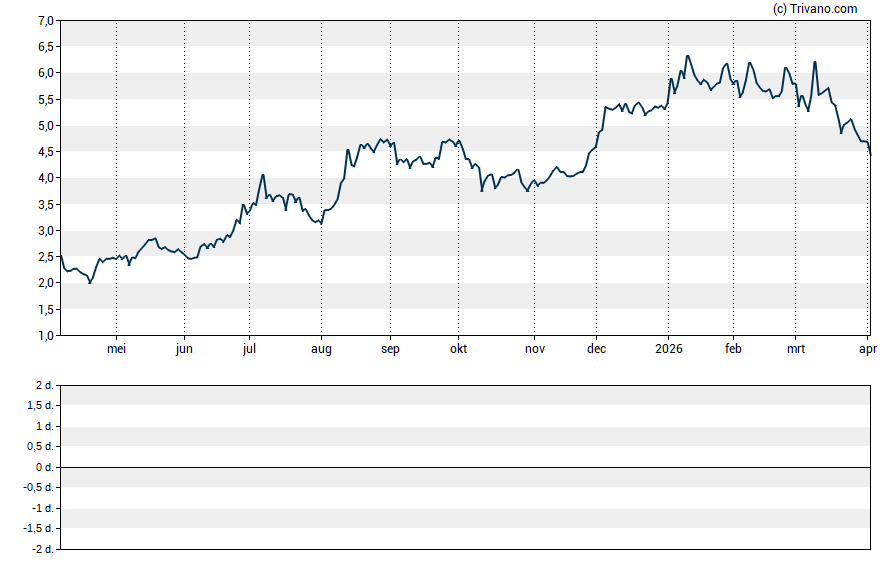
Task: Click the '-1 d.' lower axis label
Action: click(42, 508)
